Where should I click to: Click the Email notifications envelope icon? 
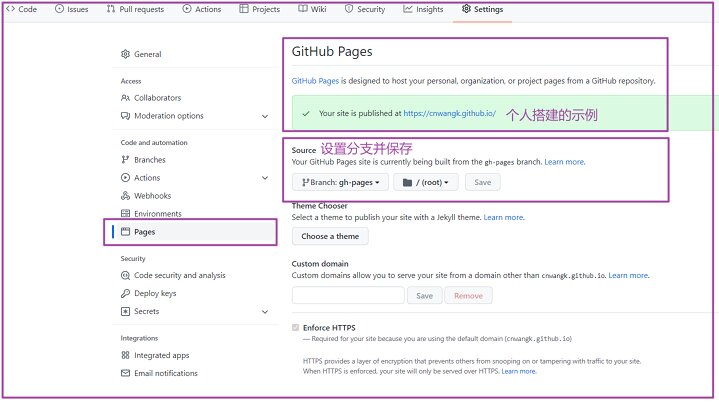tap(125, 373)
